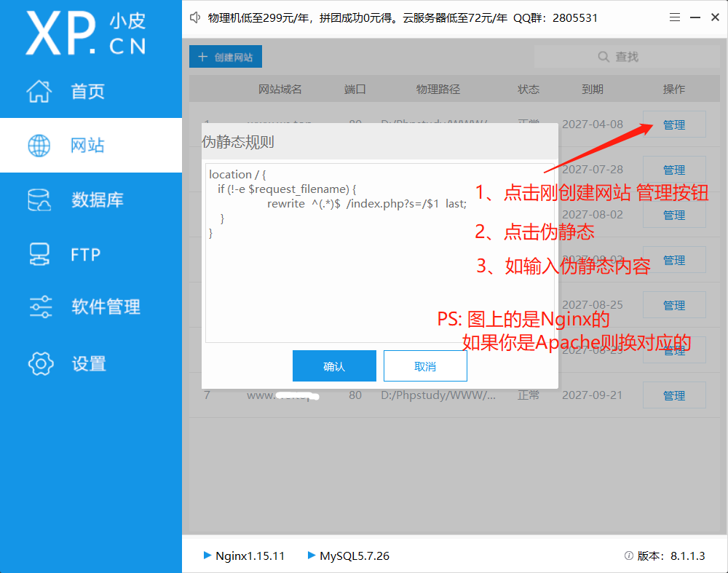Click the 伪静态规则 dialog title
Screen dimensions: 728x573
[238, 142]
